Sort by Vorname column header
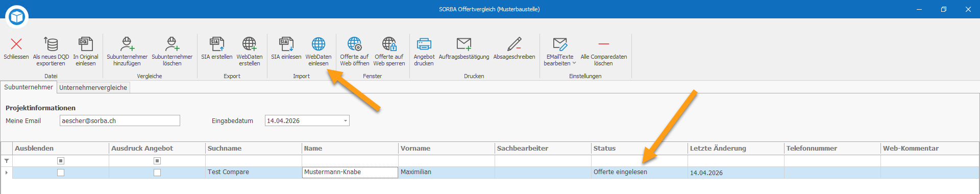This screenshot has height=194, width=980. click(x=447, y=149)
